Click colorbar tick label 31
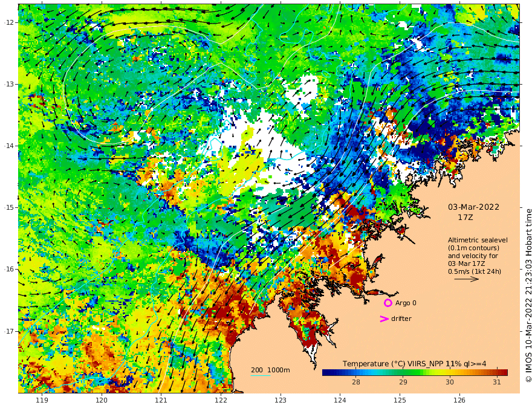Image resolution: width=532 pixels, height=411 pixels. (x=497, y=382)
